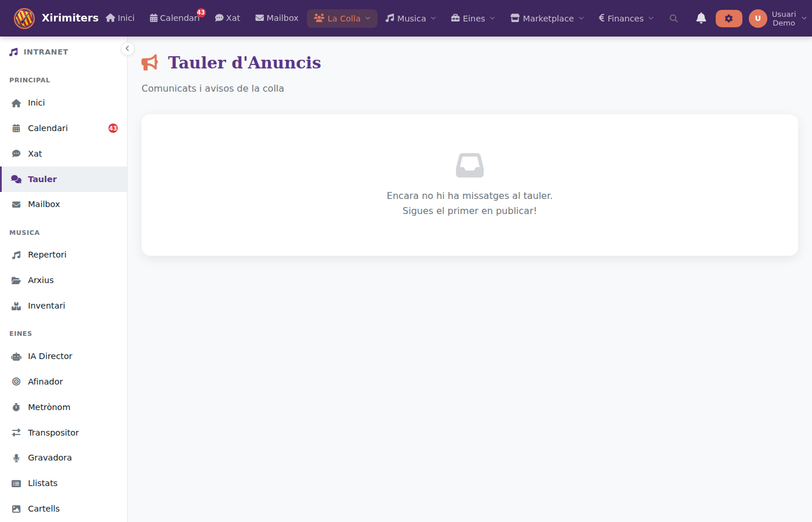Image resolution: width=812 pixels, height=522 pixels.
Task: Click the notifications bell icon
Action: [x=701, y=19]
